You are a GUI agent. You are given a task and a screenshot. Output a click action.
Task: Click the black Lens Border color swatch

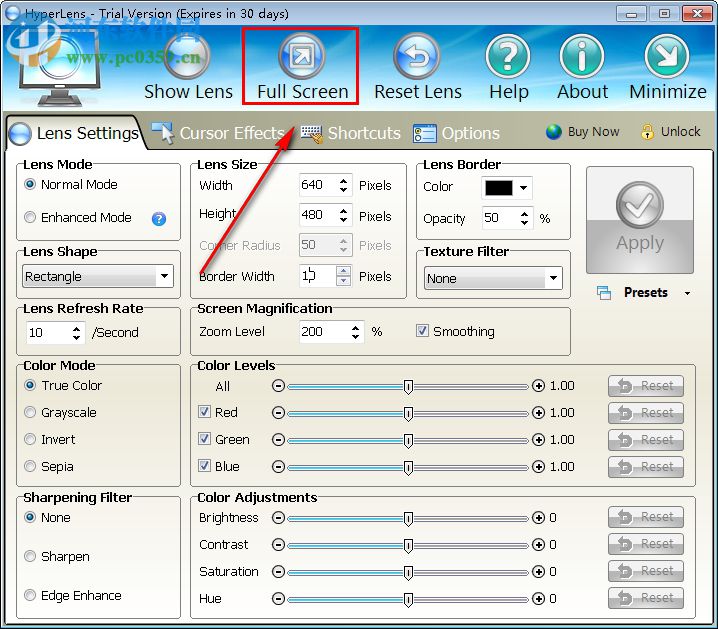tap(499, 188)
